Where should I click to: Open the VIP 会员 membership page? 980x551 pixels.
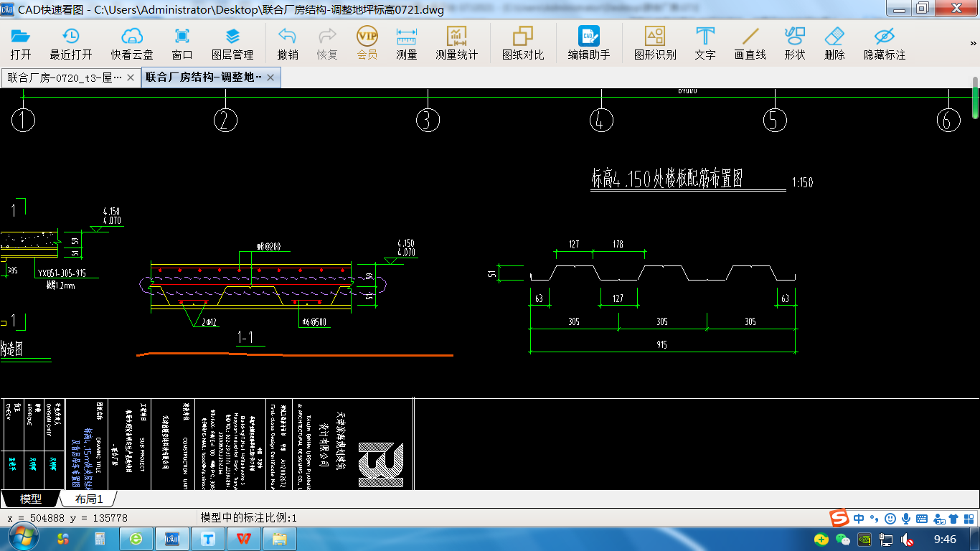tap(367, 43)
